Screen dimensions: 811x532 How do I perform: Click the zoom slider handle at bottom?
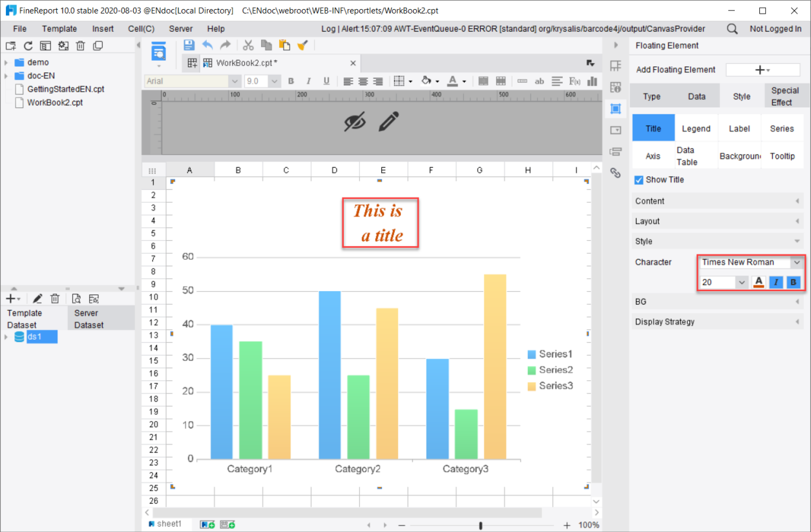click(x=480, y=526)
